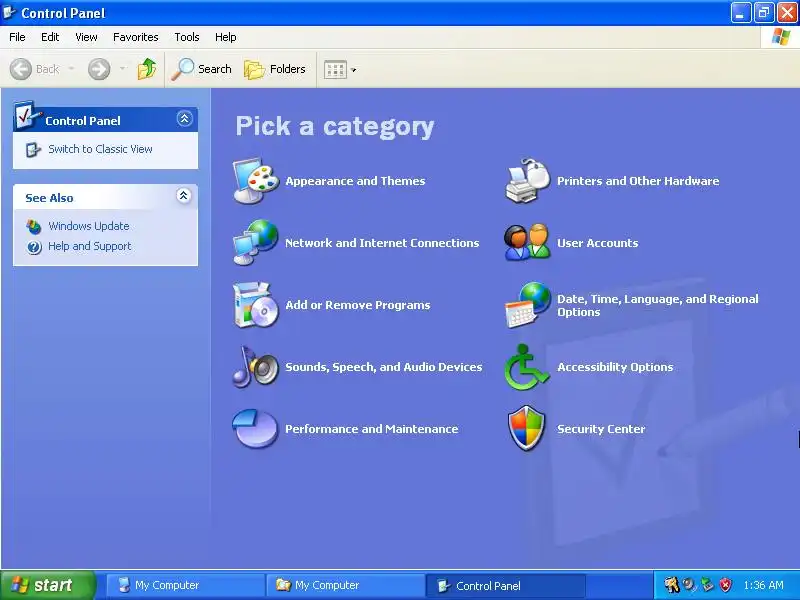Open the Tools menu

point(187,37)
